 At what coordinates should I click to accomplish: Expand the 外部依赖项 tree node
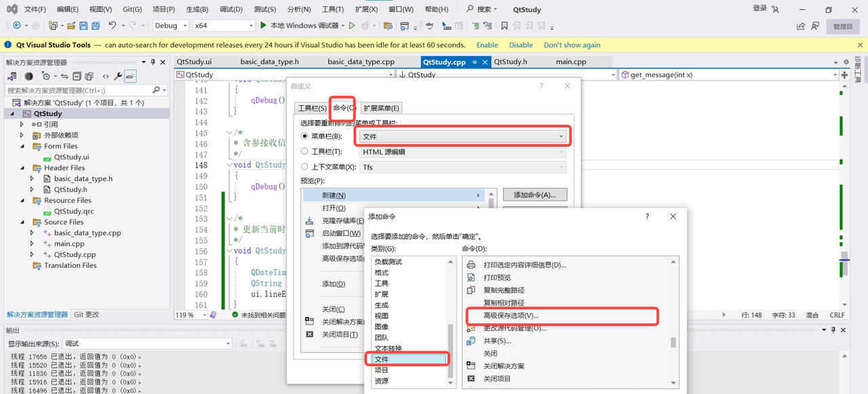[20, 135]
